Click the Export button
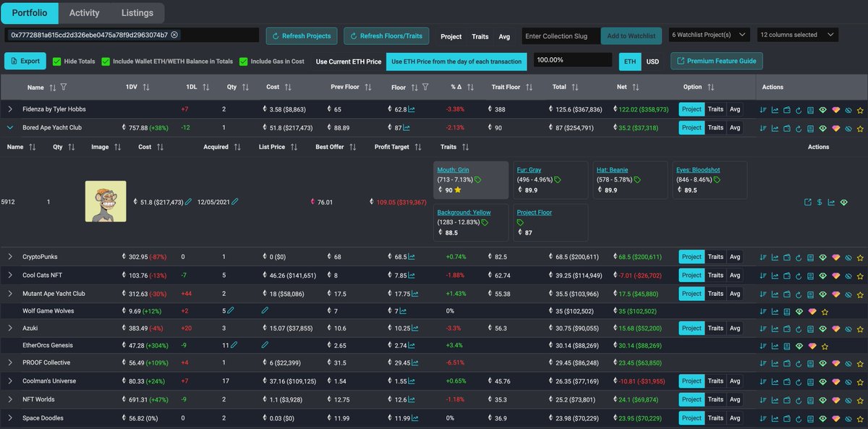Image resolution: width=868 pixels, height=429 pixels. coord(25,61)
